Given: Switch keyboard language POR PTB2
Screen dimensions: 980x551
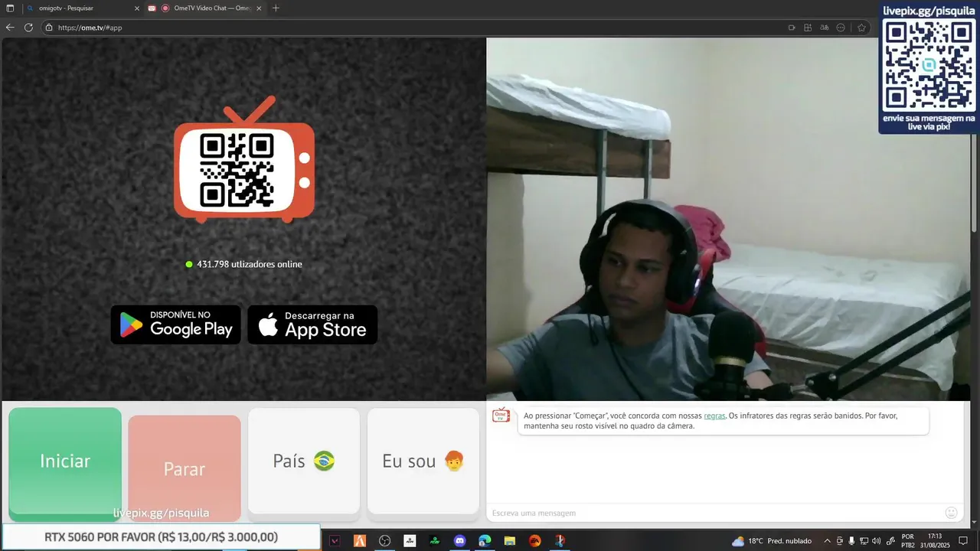Looking at the screenshot, I should pos(908,541).
